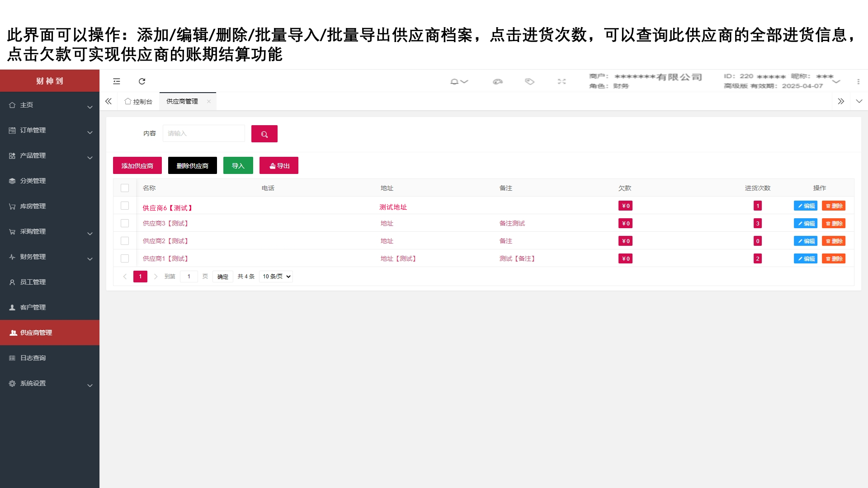Switch to the 控制台 tab

point(139,102)
